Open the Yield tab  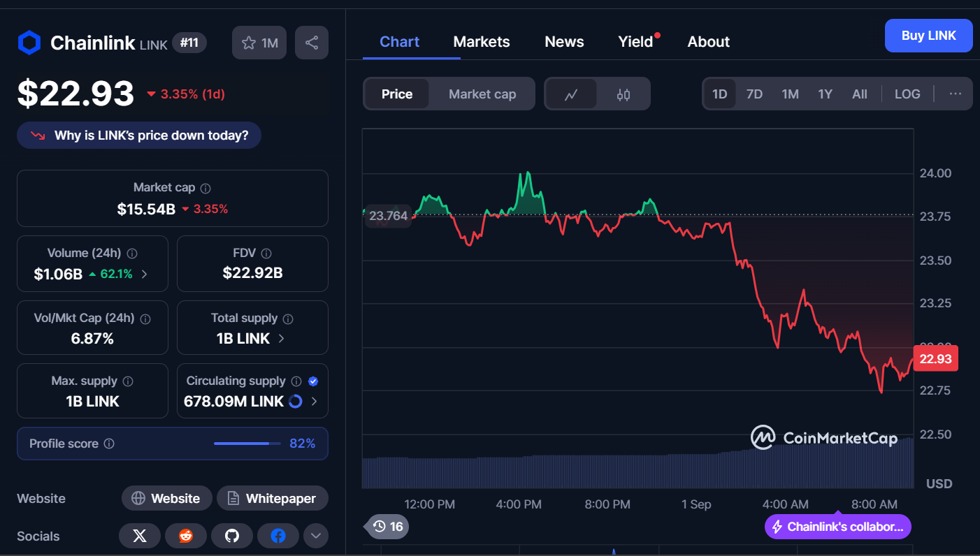[x=636, y=42]
